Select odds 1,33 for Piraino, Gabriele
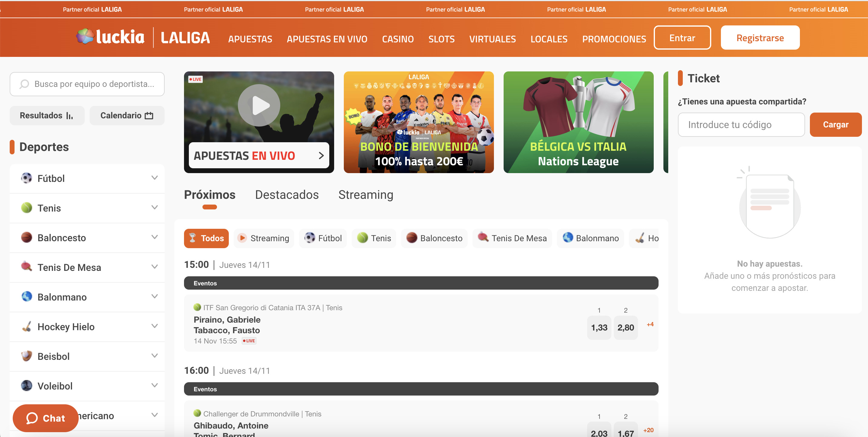The width and height of the screenshot is (868, 437). [599, 327]
